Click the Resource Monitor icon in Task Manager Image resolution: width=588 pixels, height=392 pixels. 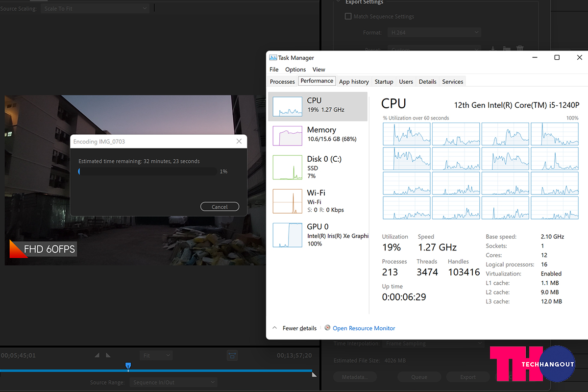[327, 328]
